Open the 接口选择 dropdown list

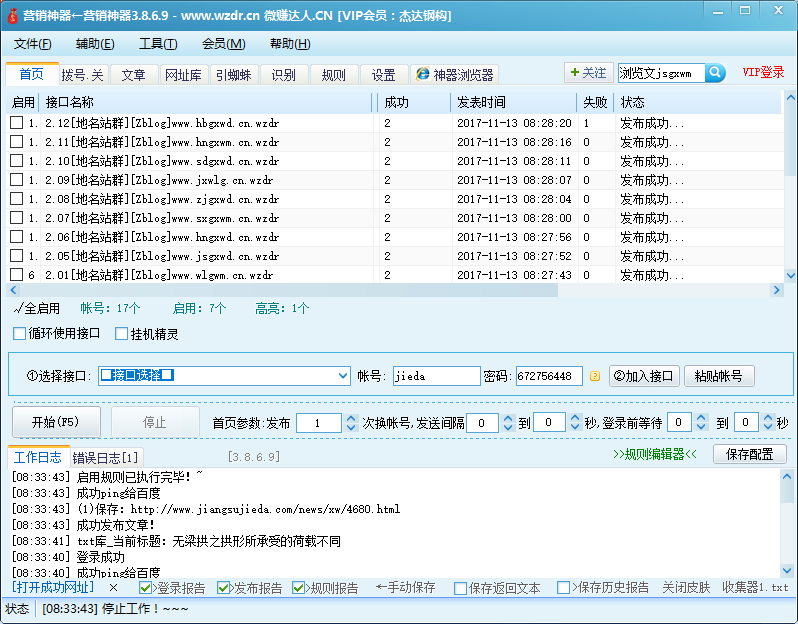click(343, 376)
